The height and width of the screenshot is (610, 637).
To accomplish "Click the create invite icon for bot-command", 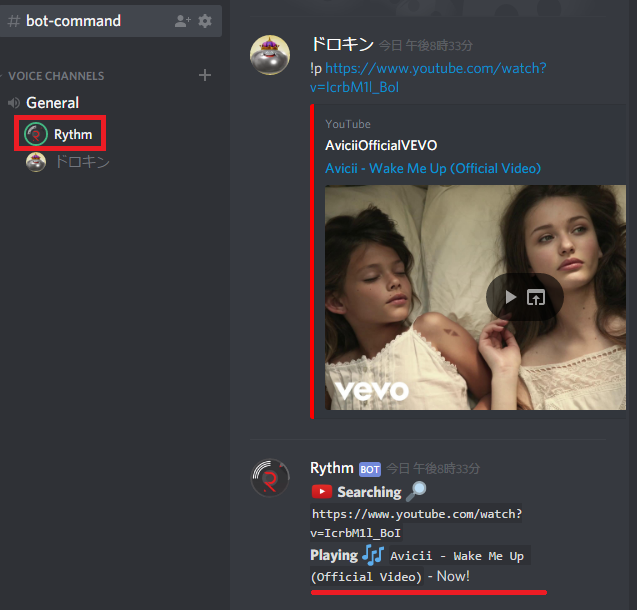I will pyautogui.click(x=182, y=21).
